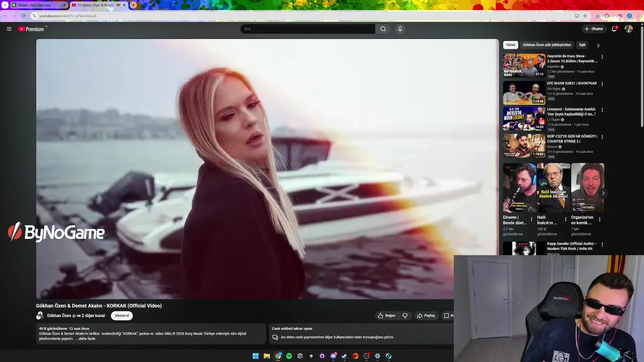Open GitHub Desktop from the taskbar

point(322,356)
